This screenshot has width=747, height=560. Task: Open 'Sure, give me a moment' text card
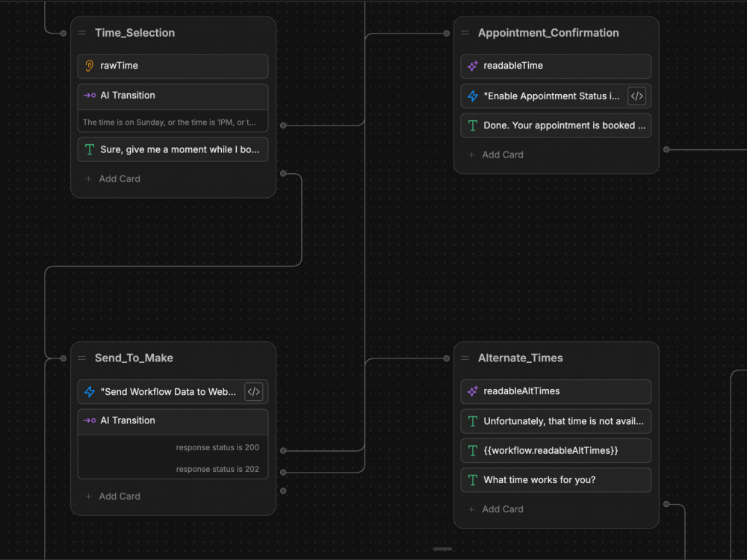tap(173, 149)
